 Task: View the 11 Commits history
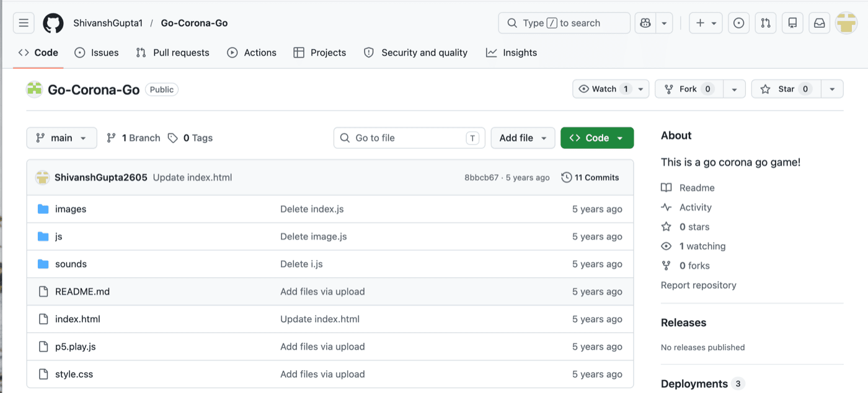tap(590, 177)
